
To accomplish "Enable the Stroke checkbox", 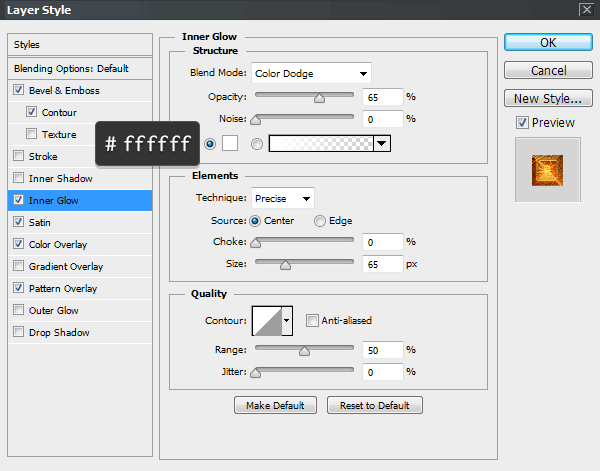I will (x=20, y=156).
